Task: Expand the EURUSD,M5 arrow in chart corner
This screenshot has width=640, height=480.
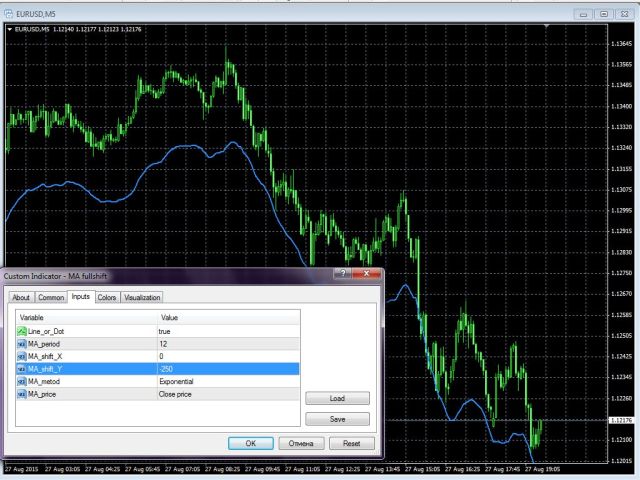Action: click(x=10, y=29)
